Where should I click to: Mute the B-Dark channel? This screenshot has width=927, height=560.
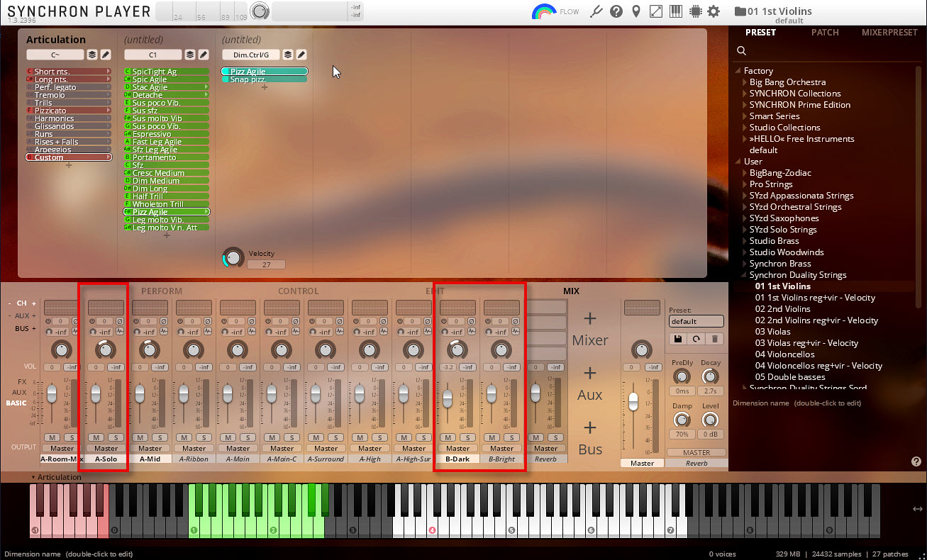tap(448, 437)
